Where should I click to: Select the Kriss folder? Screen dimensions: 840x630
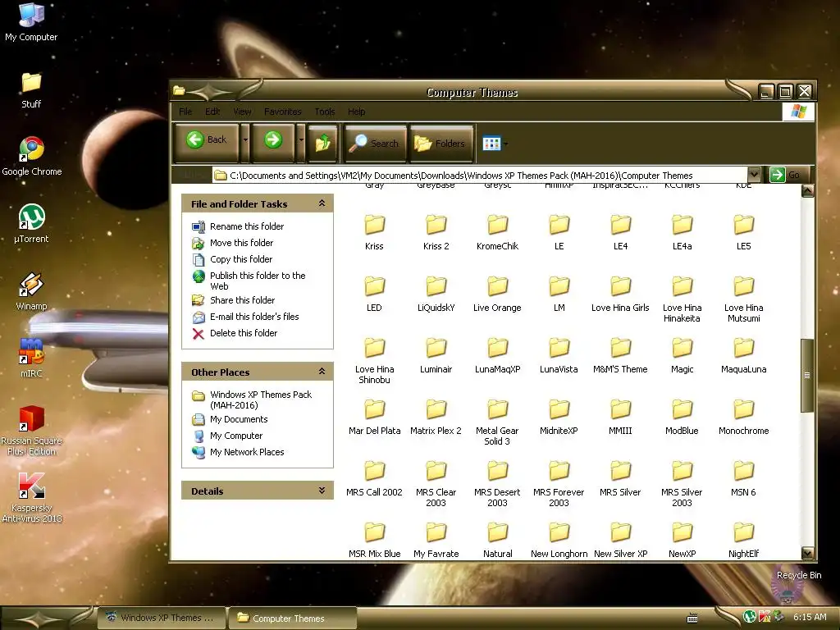tap(374, 232)
